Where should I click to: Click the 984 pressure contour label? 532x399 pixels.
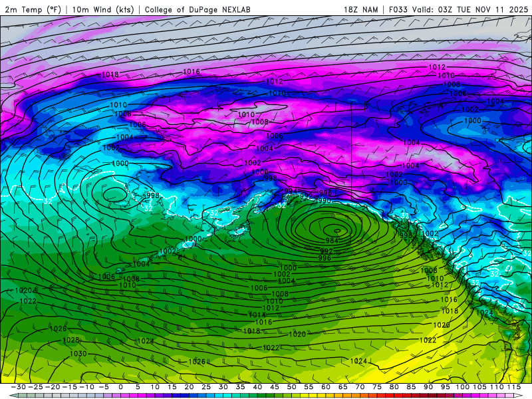[x=331, y=241]
